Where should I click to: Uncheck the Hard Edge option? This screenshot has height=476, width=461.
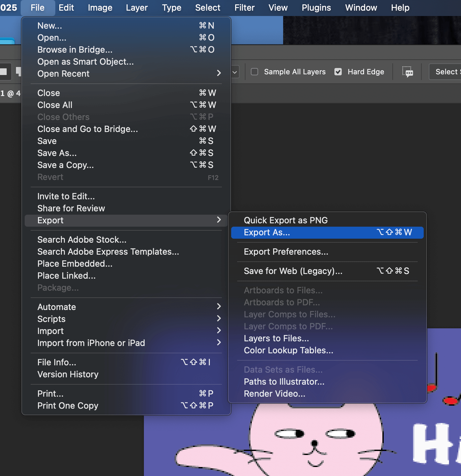click(338, 72)
